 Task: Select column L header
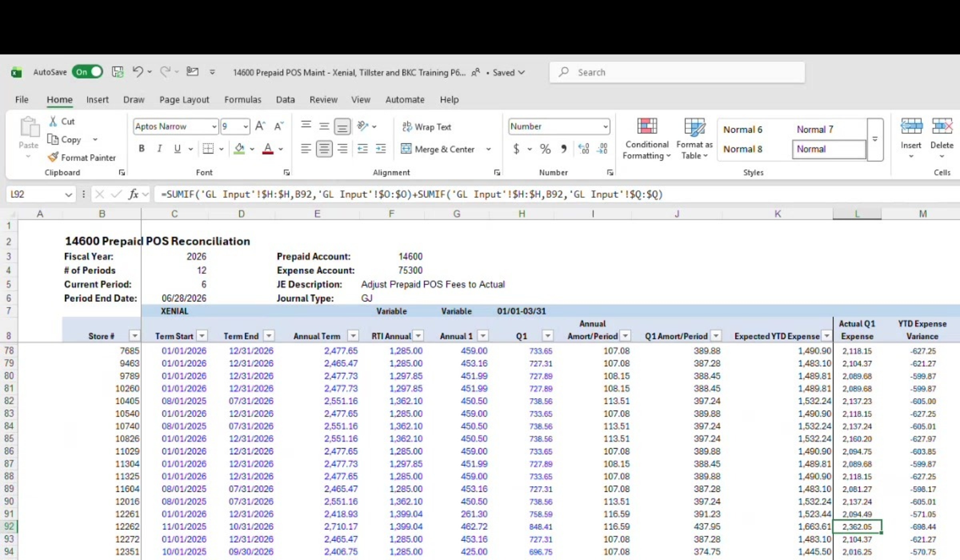[x=857, y=214]
